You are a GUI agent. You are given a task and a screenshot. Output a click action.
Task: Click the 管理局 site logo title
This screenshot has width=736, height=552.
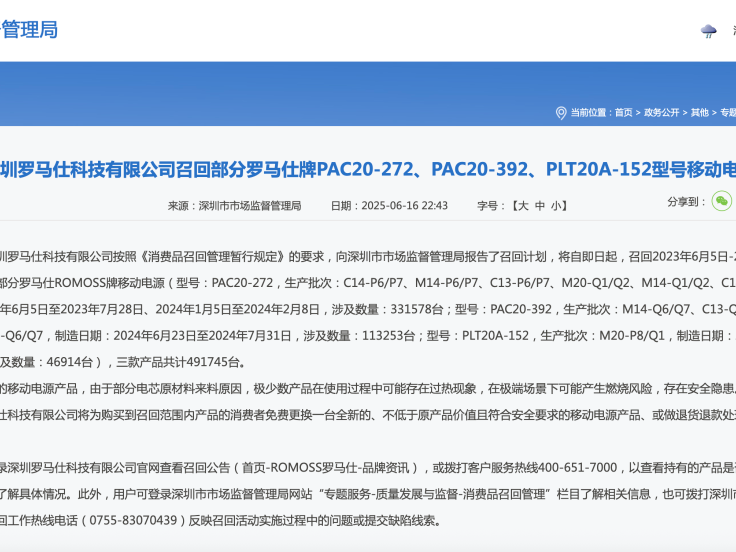(x=29, y=30)
